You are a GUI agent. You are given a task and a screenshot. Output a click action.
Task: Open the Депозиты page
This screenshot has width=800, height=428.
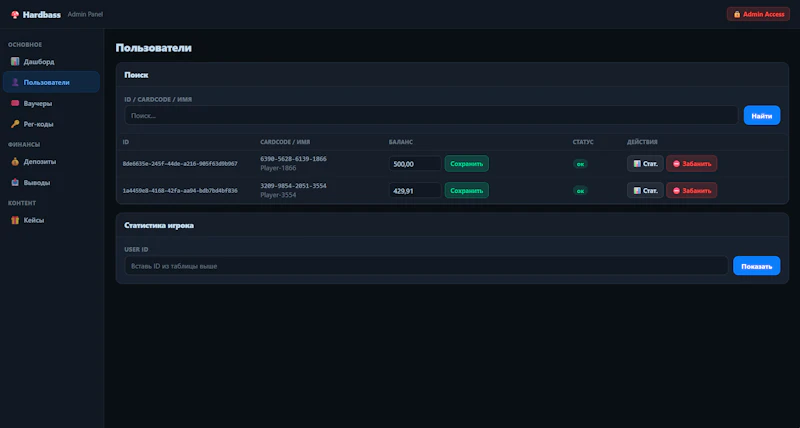(51, 162)
